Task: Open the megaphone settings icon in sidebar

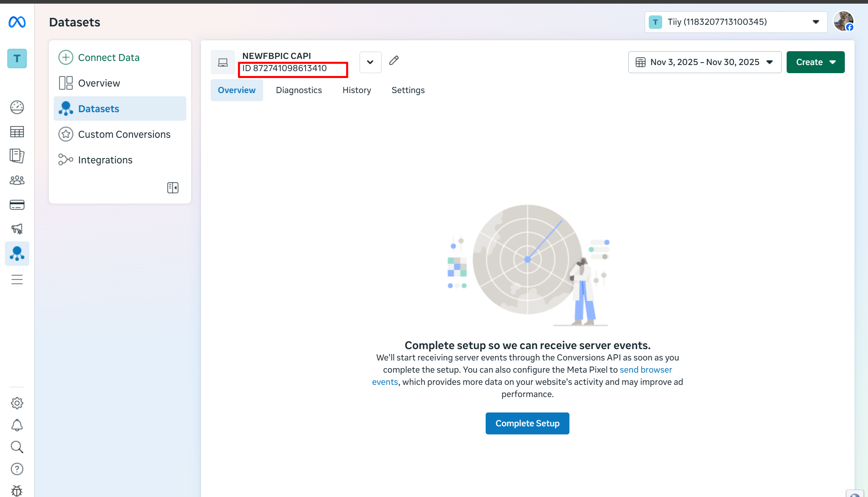Action: [x=17, y=229]
